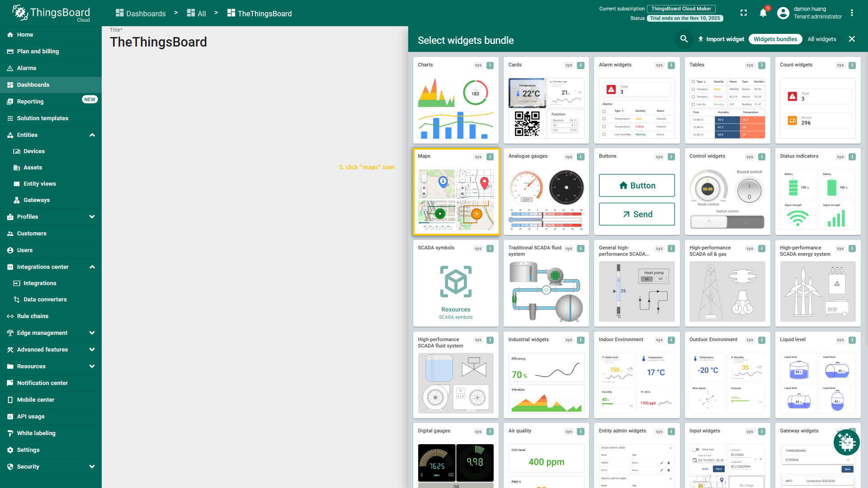Click the Import widget button
The image size is (868, 488).
(x=721, y=39)
